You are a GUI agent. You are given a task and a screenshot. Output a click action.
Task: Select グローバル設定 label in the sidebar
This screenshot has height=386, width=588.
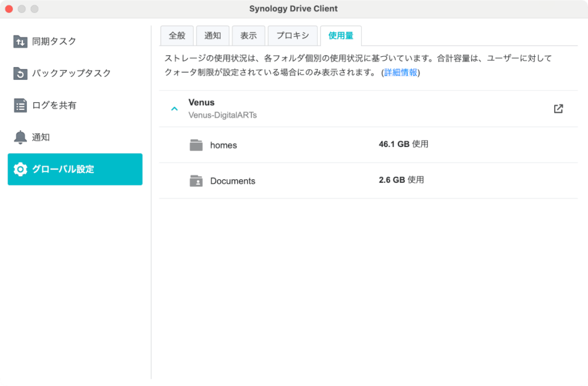63,169
